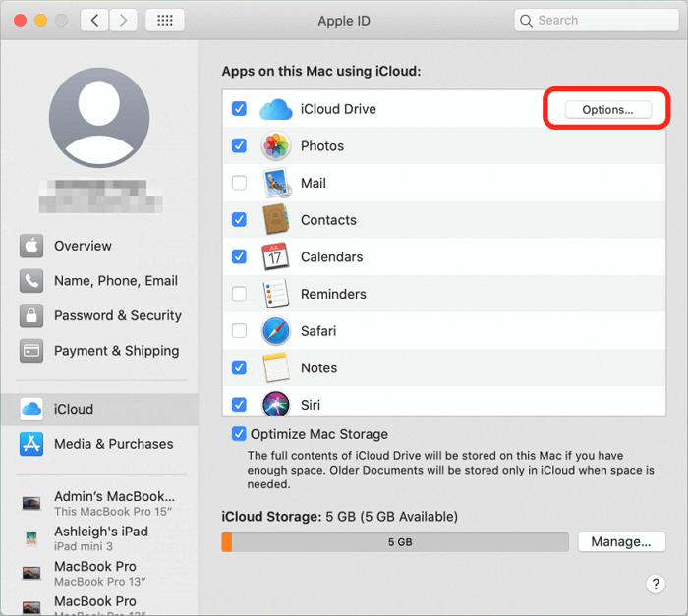Enable the Mail checkbox
This screenshot has width=688, height=616.
coord(239,183)
